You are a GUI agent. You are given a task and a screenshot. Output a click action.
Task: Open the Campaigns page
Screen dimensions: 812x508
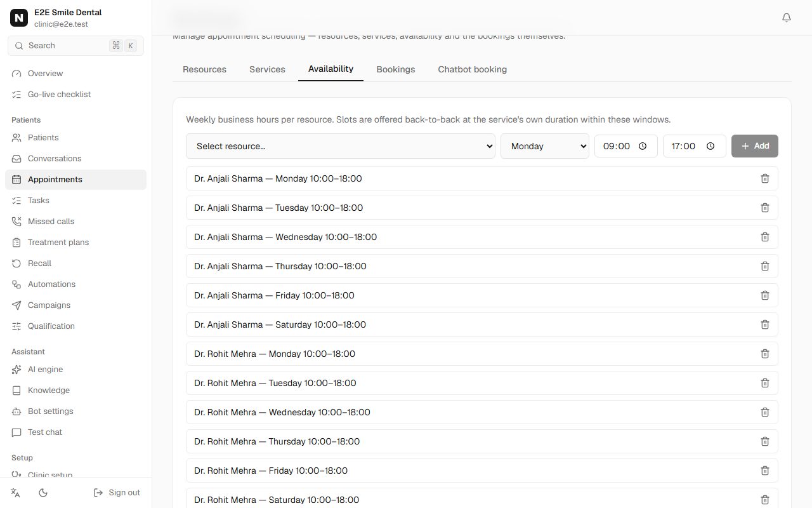(75, 305)
